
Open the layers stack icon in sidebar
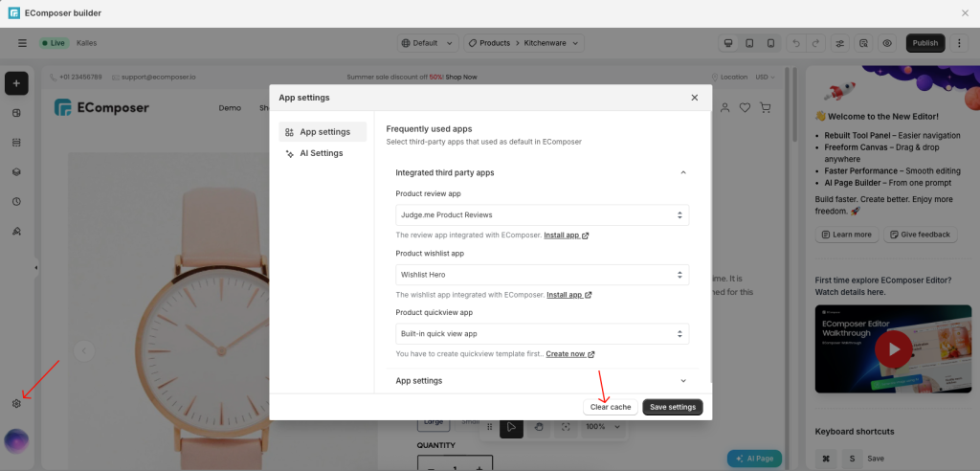tap(16, 172)
